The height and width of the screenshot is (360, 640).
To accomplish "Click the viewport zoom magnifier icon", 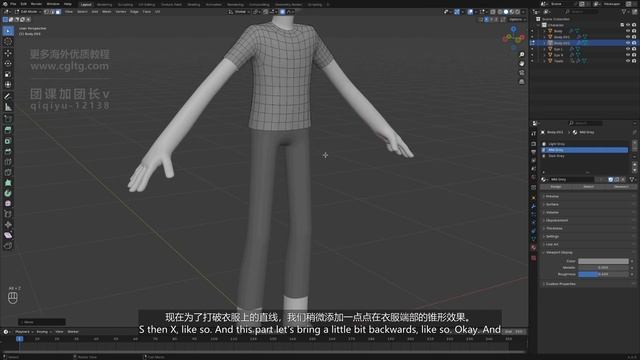I will click(x=522, y=55).
